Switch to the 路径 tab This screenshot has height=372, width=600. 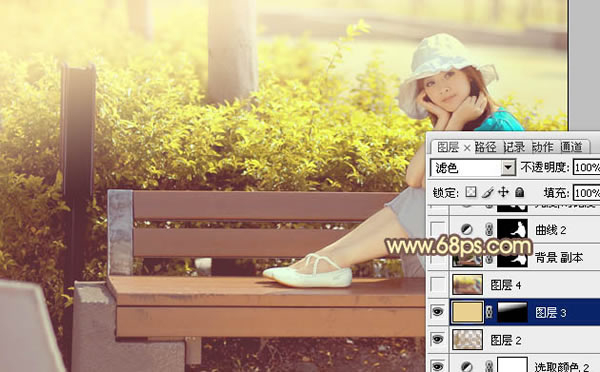click(486, 147)
